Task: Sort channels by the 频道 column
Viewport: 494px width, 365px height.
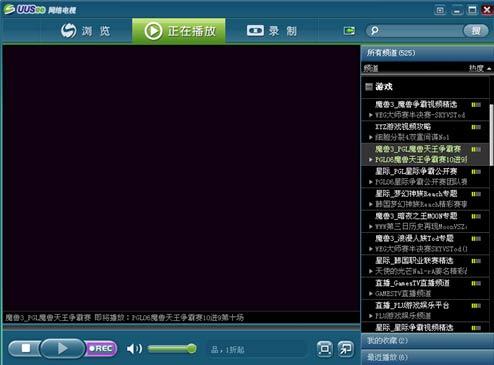Action: (x=371, y=68)
